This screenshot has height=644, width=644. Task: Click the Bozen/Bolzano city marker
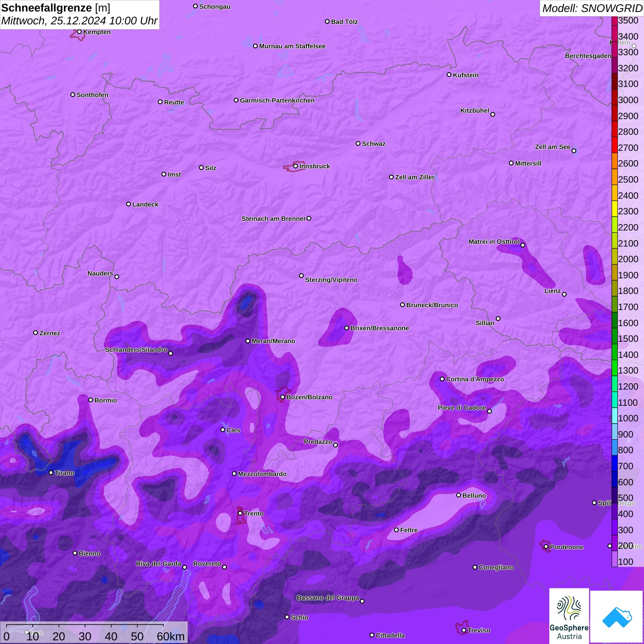(x=282, y=397)
